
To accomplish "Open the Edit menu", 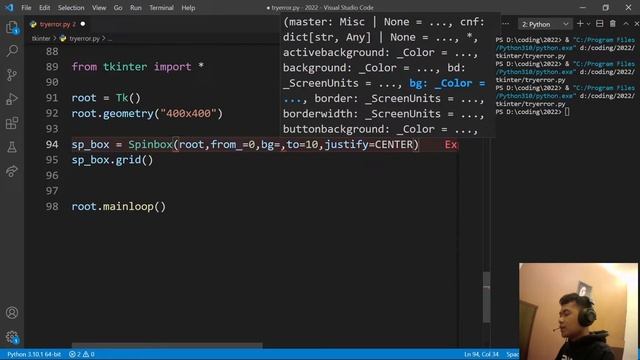I will (x=44, y=8).
